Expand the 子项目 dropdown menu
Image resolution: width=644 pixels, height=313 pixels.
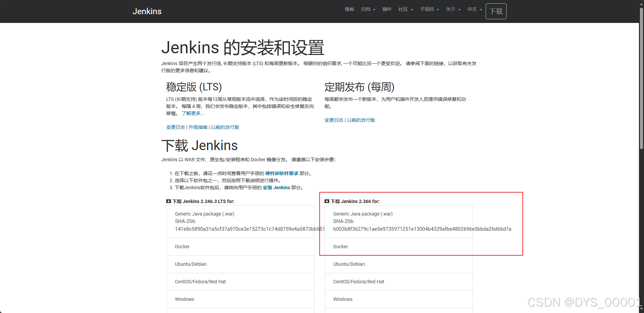[x=429, y=9]
